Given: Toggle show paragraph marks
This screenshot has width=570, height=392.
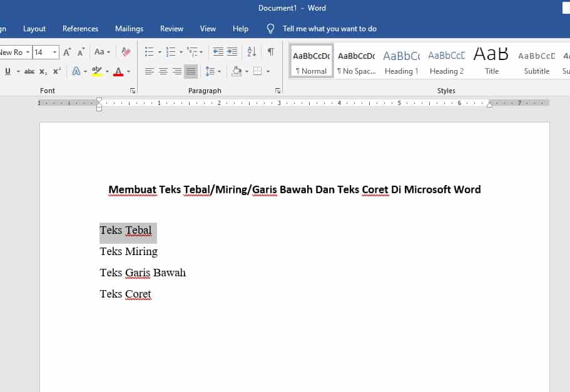Looking at the screenshot, I should coord(271,52).
